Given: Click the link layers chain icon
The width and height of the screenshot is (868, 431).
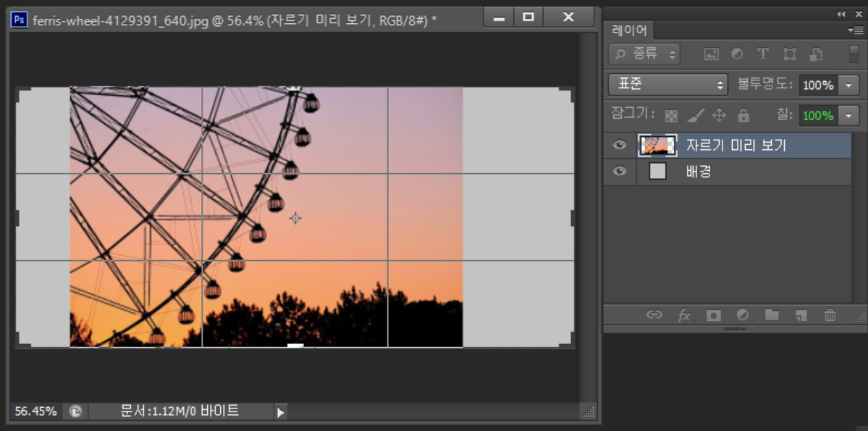Looking at the screenshot, I should click(655, 315).
